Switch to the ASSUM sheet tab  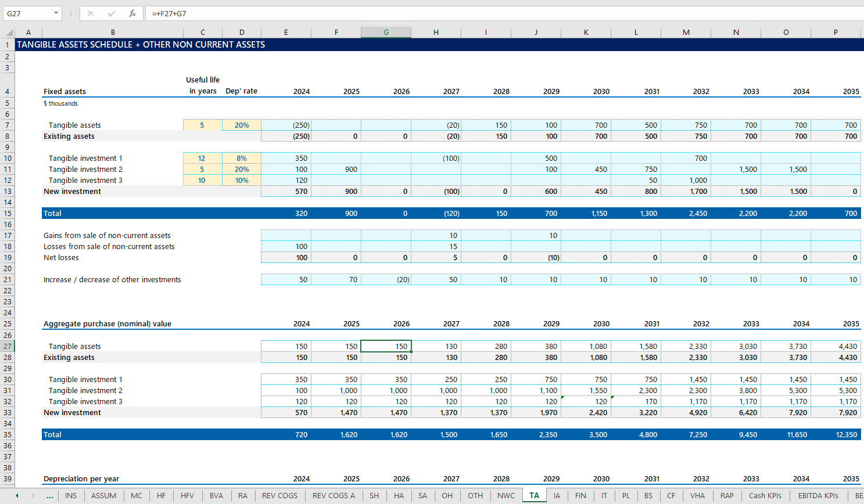pos(103,496)
